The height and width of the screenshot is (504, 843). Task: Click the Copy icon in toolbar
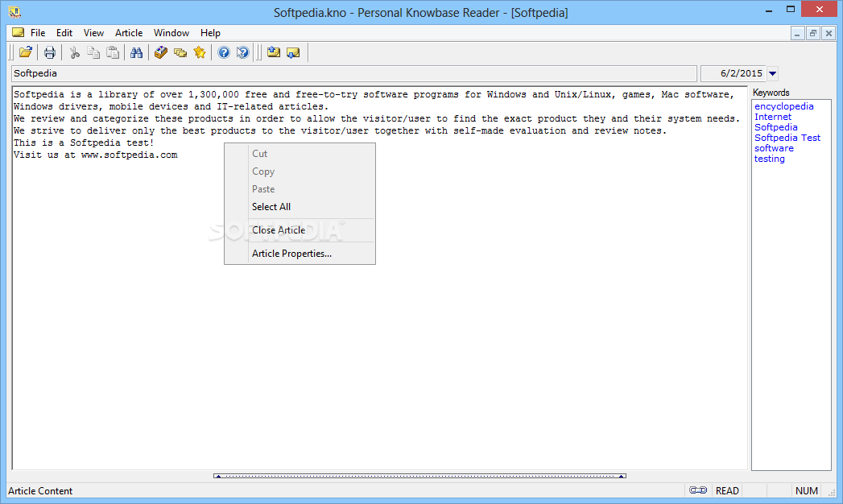(93, 52)
